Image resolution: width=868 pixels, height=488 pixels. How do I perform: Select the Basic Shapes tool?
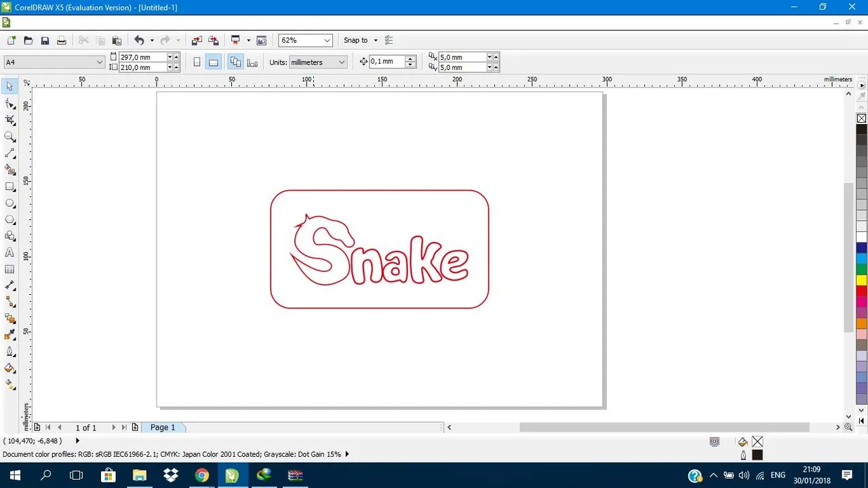coord(9,236)
